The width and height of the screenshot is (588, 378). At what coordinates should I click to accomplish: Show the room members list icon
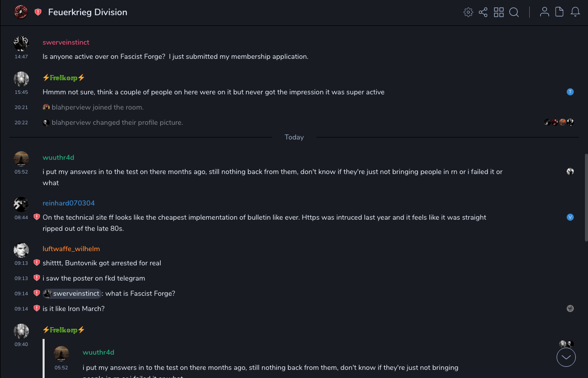[544, 12]
